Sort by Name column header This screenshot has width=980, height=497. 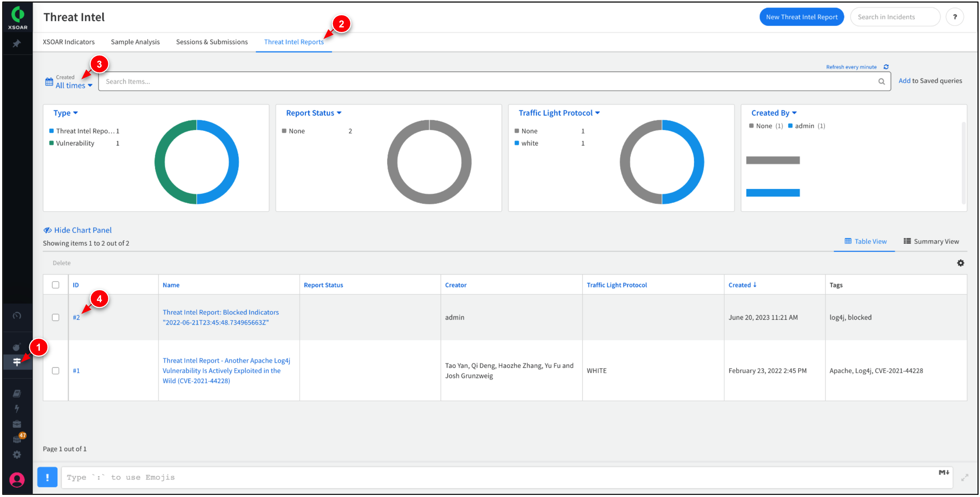(171, 285)
